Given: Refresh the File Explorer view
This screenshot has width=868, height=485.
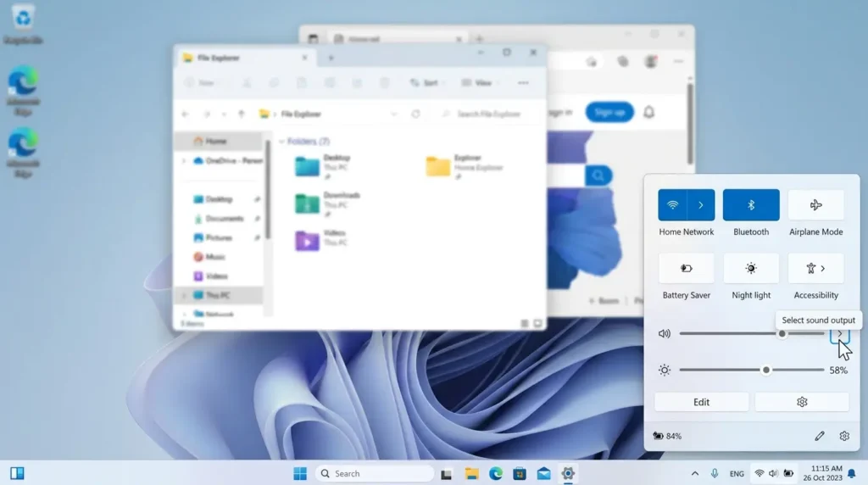Looking at the screenshot, I should (x=415, y=114).
